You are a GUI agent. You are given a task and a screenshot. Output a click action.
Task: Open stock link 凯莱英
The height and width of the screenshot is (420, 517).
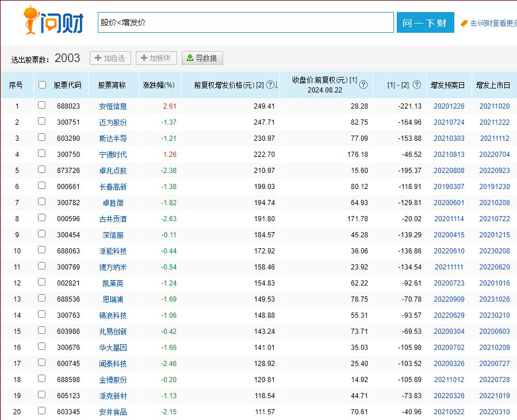pyautogui.click(x=113, y=283)
